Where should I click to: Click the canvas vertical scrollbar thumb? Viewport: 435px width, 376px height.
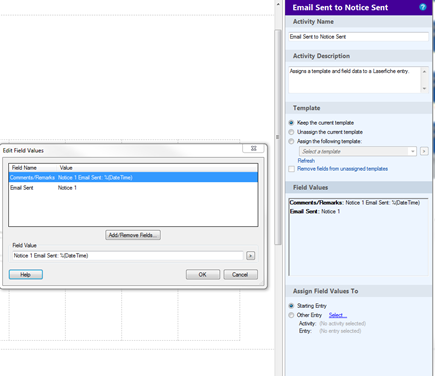277,137
